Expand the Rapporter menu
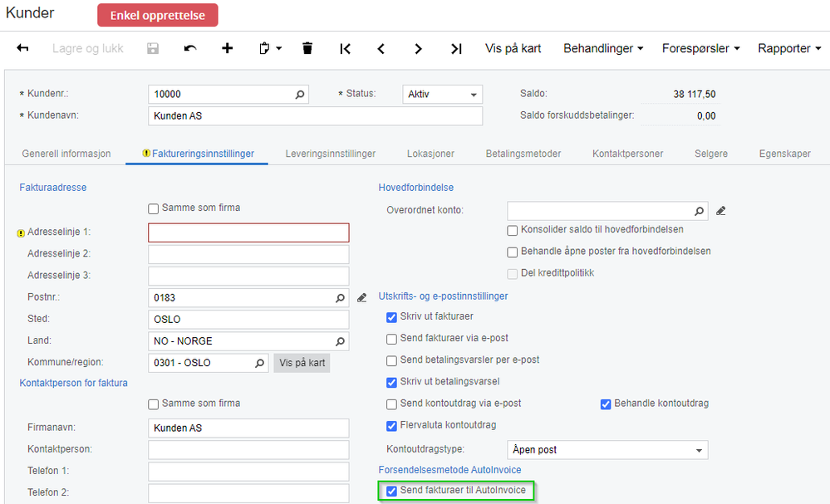Viewport: 830px width, 504px height. (789, 48)
